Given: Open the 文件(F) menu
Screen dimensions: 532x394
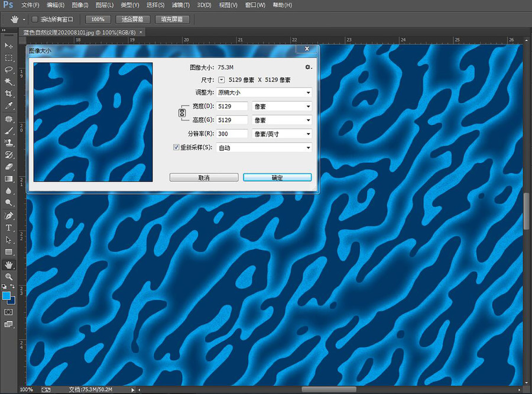Looking at the screenshot, I should [x=30, y=5].
